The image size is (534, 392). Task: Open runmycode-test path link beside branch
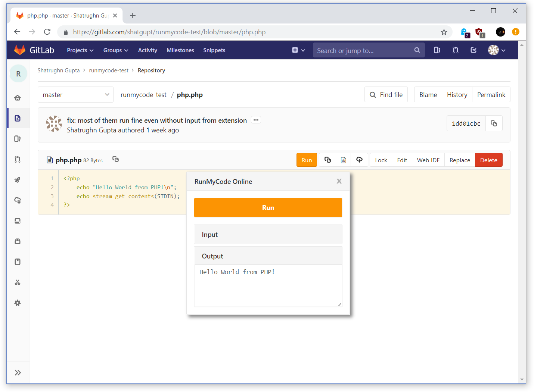click(x=143, y=95)
